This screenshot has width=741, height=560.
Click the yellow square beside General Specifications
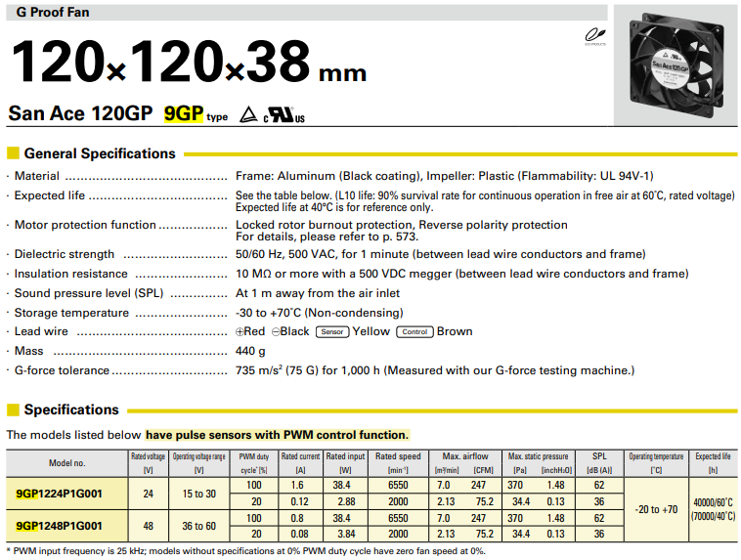(13, 153)
